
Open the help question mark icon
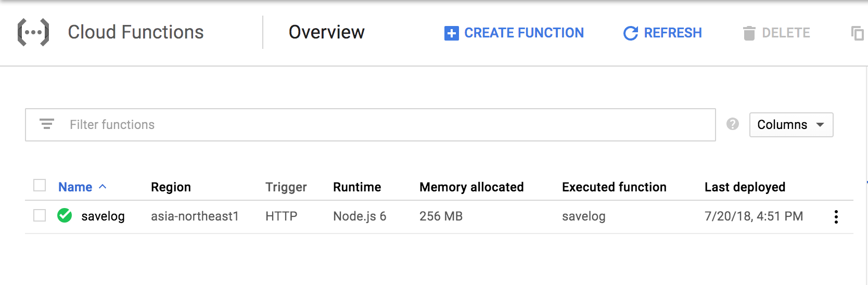(x=733, y=124)
